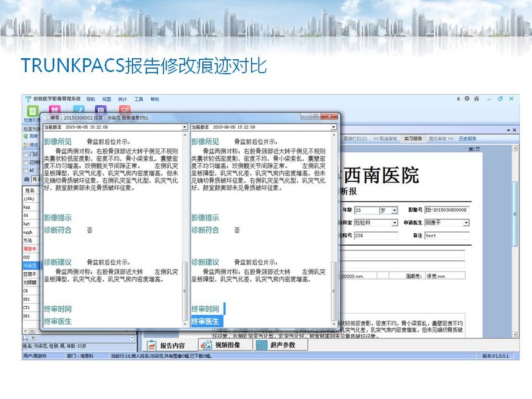Switch to the 视频图像 tab
This screenshot has width=532, height=399.
(x=226, y=345)
